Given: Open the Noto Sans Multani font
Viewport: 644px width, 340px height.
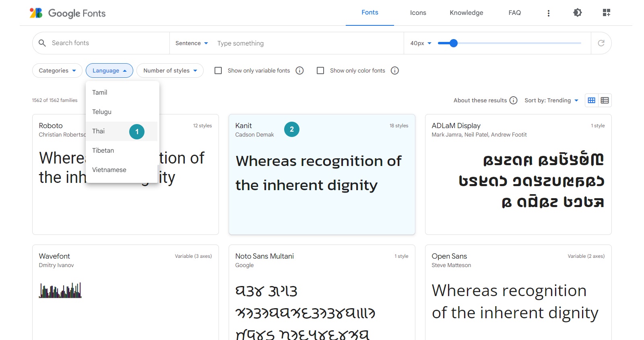Looking at the screenshot, I should coord(322,292).
